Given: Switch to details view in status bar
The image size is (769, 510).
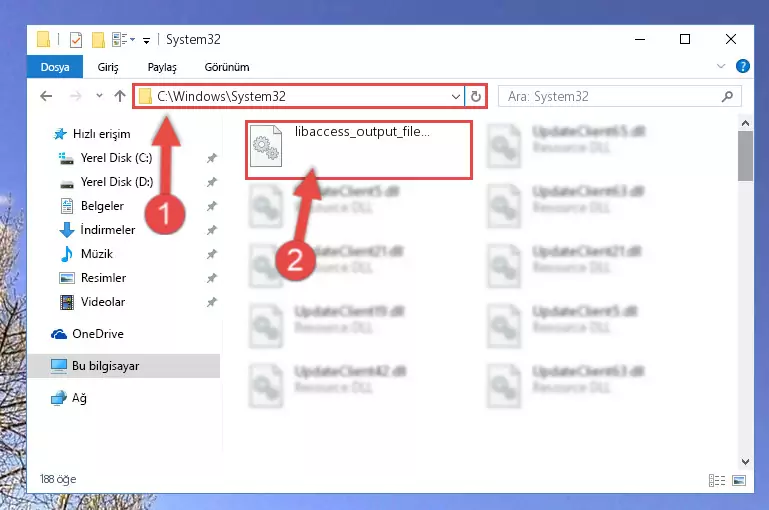Looking at the screenshot, I should pos(717,480).
